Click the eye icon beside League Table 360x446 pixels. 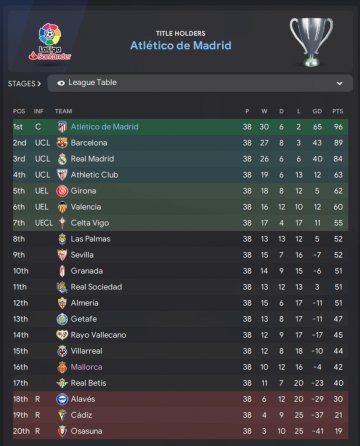point(61,83)
